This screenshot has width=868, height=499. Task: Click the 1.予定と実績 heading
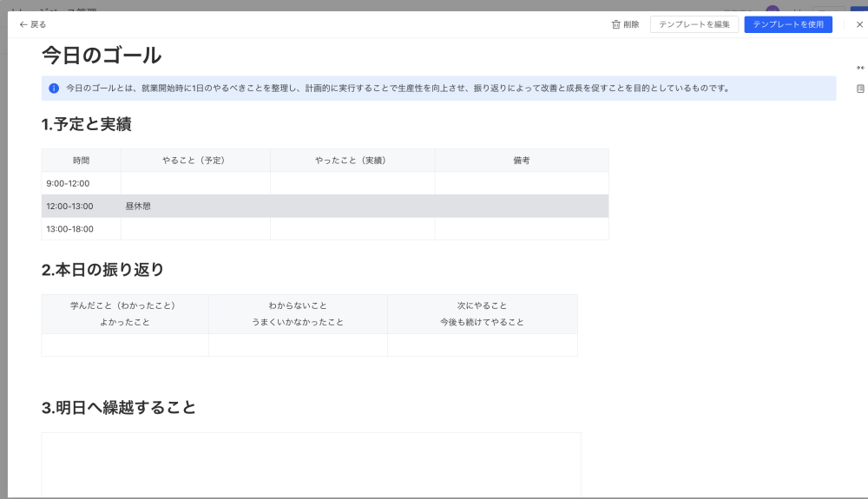click(86, 124)
